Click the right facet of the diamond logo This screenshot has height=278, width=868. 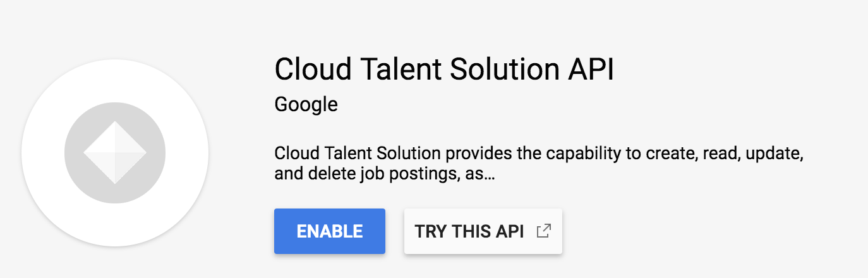pos(131,152)
